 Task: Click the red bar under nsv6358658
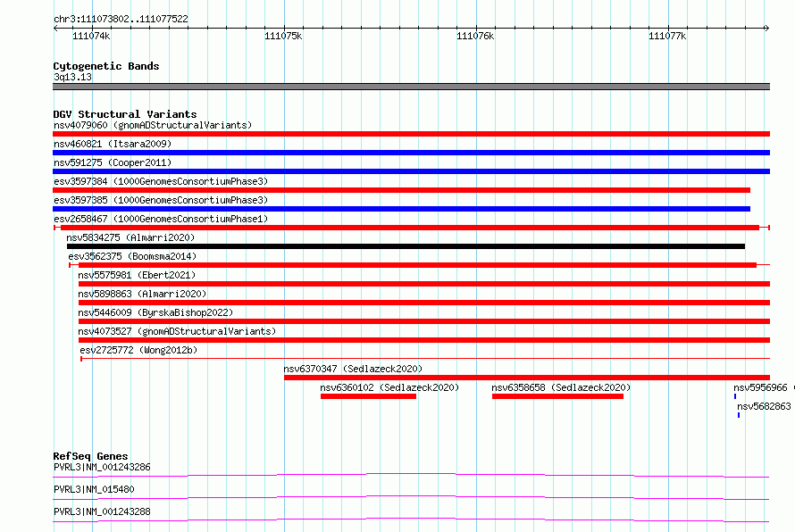click(x=557, y=396)
